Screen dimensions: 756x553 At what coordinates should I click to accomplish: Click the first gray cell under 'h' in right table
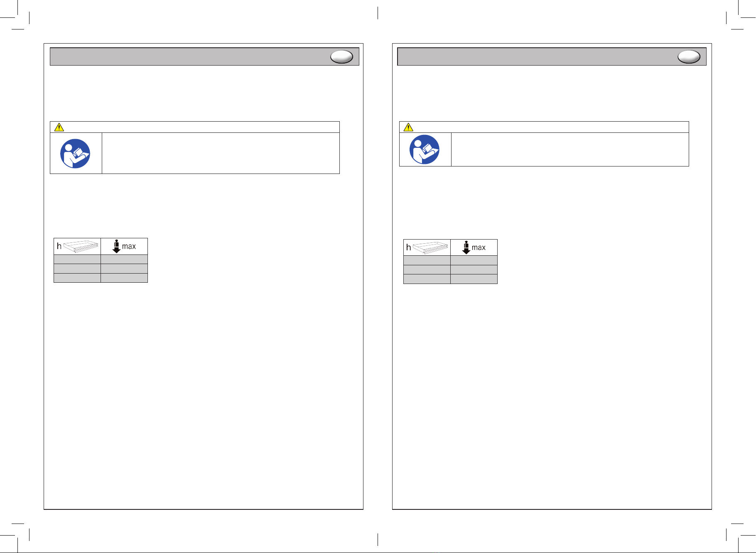(427, 260)
